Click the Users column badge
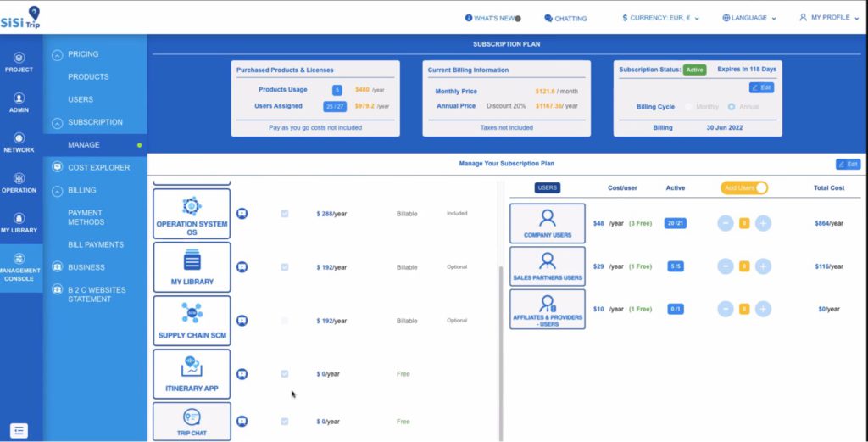This screenshot has width=868, height=442. coord(548,187)
